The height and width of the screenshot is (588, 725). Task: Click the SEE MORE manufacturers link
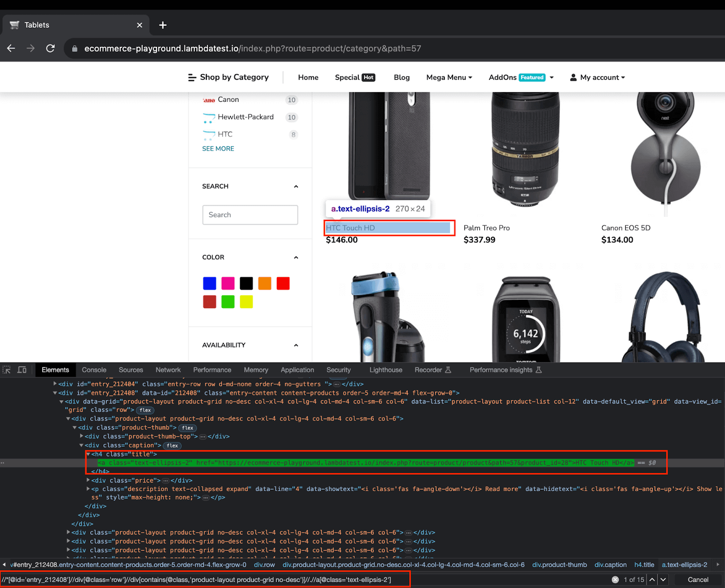click(218, 149)
